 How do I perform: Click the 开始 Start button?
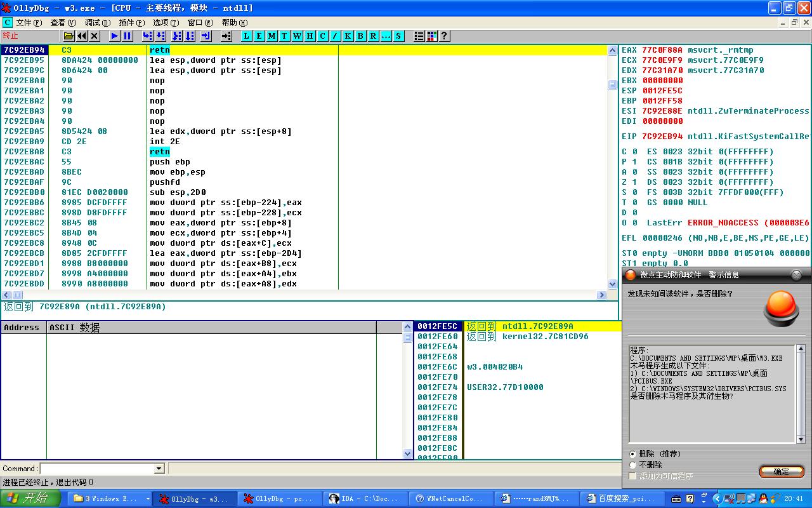30,498
